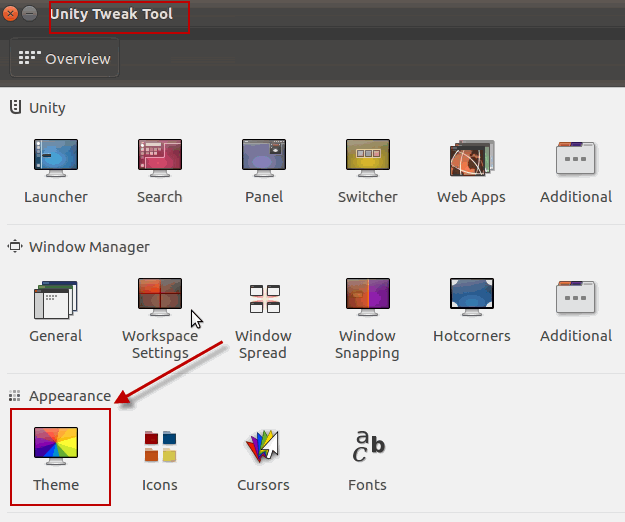Click the Unity Tweak Tool title text
This screenshot has height=522, width=625.
(x=111, y=14)
